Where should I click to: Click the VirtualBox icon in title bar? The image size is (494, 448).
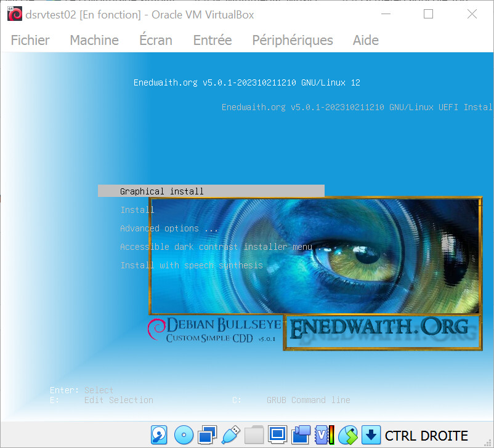point(15,14)
